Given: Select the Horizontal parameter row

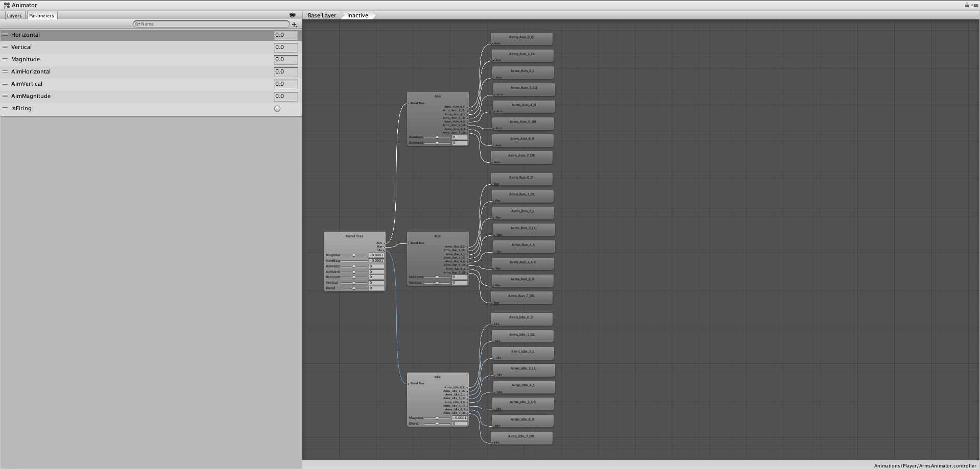Looking at the screenshot, I should click(x=138, y=35).
